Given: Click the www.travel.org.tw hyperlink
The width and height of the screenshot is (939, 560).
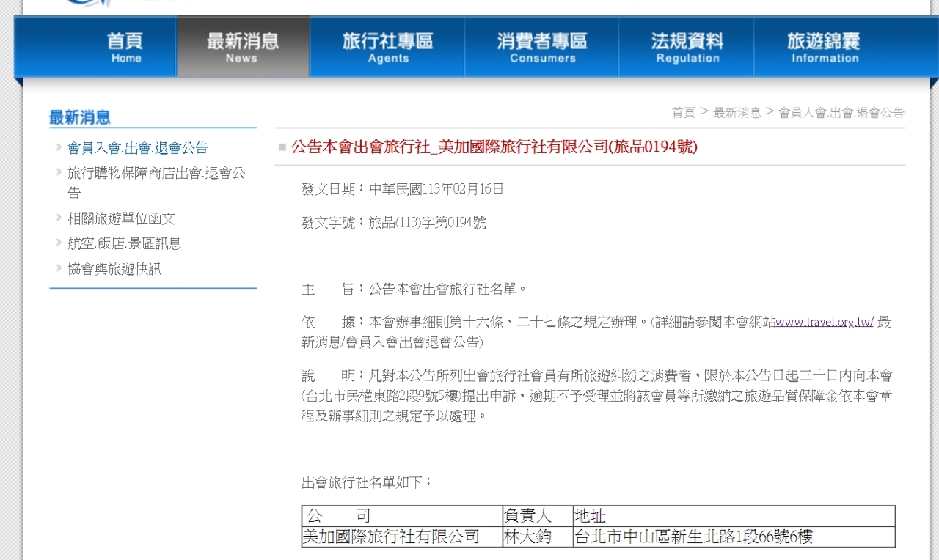Looking at the screenshot, I should pyautogui.click(x=824, y=322).
